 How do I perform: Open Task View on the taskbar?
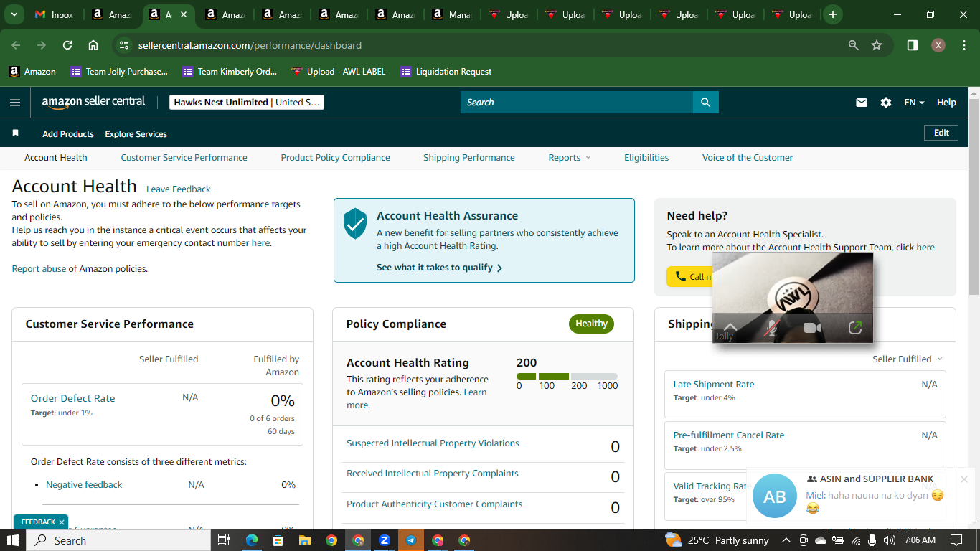[x=223, y=540]
